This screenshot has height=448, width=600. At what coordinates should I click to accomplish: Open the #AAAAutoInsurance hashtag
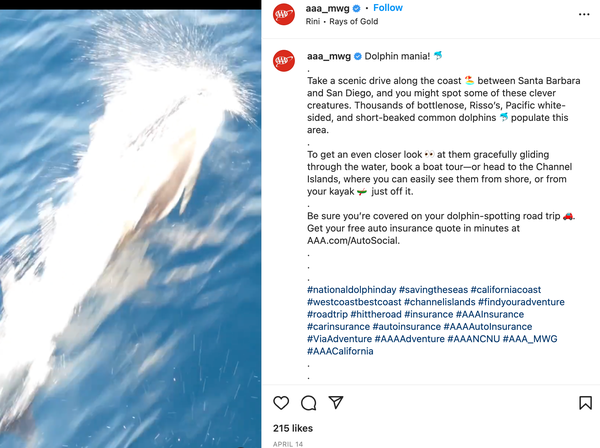coord(488,327)
